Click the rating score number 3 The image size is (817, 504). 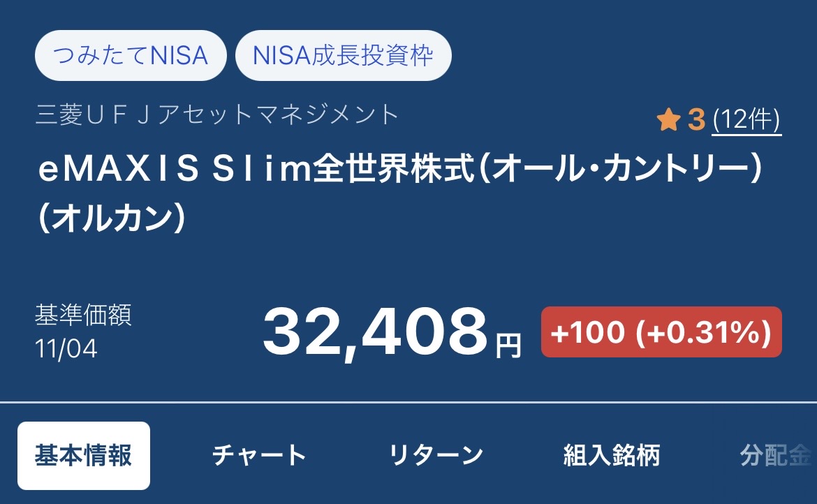pyautogui.click(x=696, y=121)
